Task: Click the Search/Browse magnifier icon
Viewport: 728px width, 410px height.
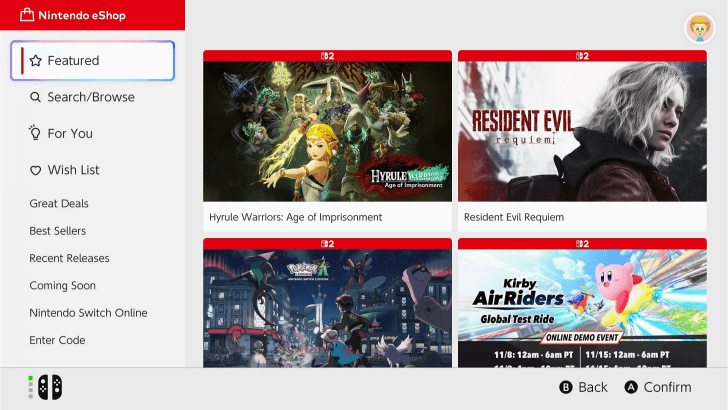Action: click(x=35, y=97)
